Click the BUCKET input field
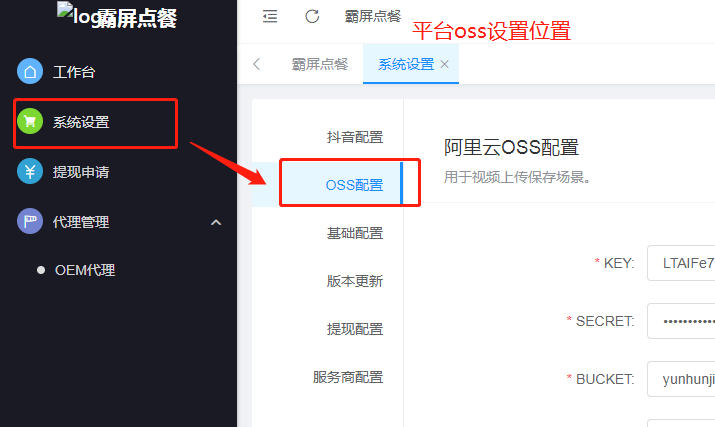This screenshot has height=427, width=715. 681,379
